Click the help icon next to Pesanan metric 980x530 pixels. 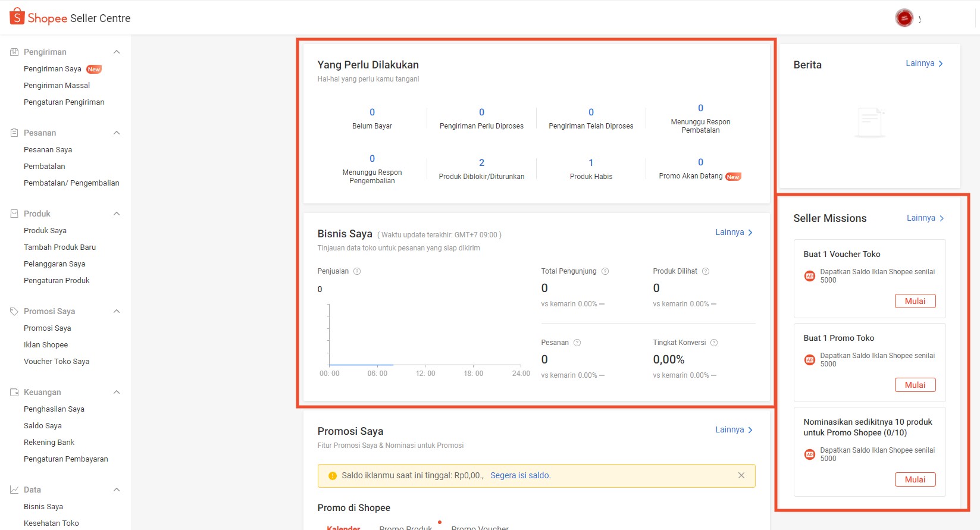pos(577,343)
